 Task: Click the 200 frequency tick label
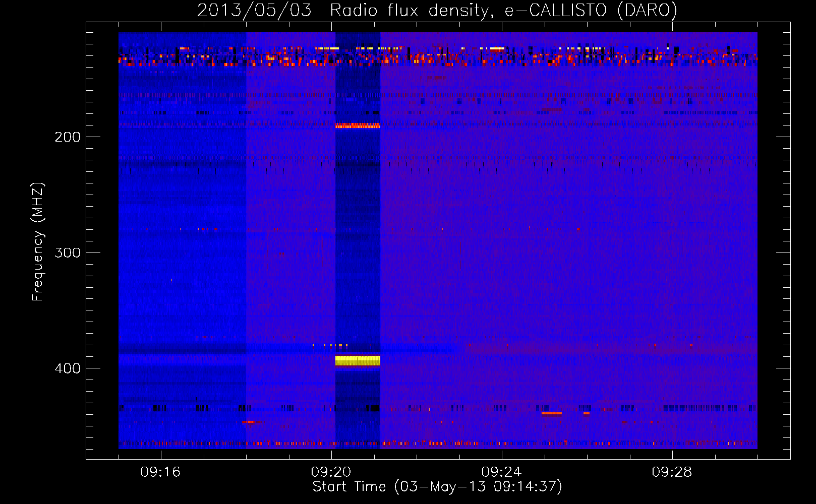[x=68, y=137]
